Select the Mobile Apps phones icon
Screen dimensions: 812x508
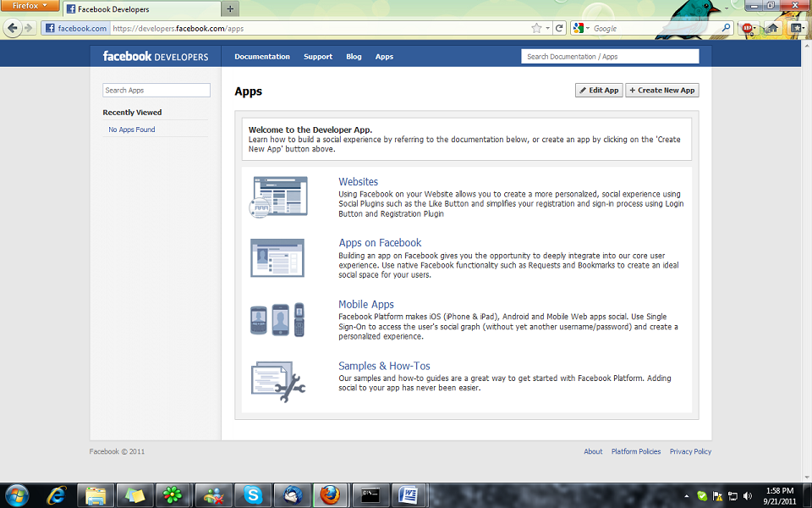(278, 317)
